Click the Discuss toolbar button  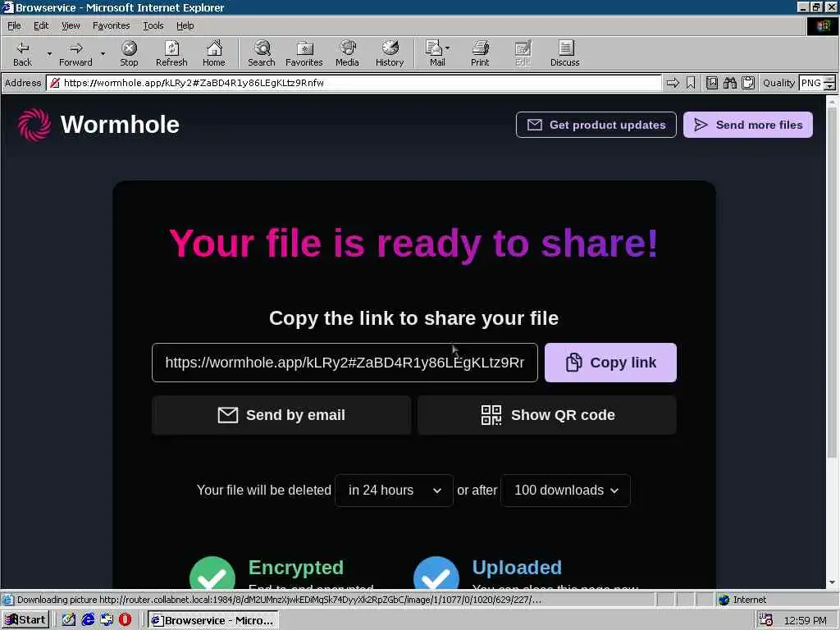[564, 53]
